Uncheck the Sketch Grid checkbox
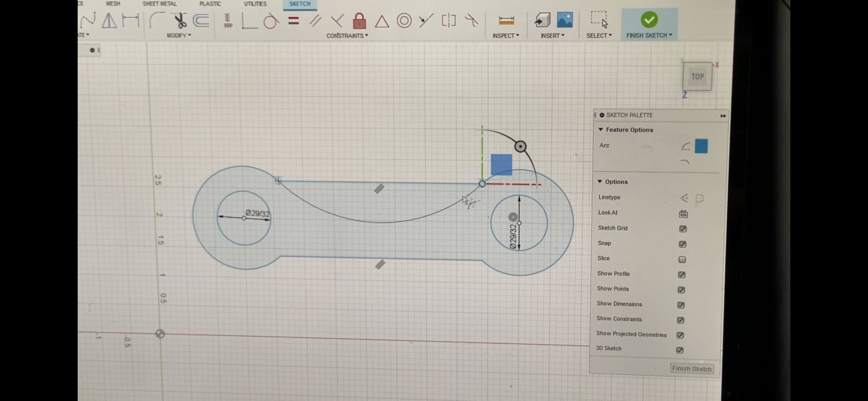The width and height of the screenshot is (868, 401). (683, 229)
